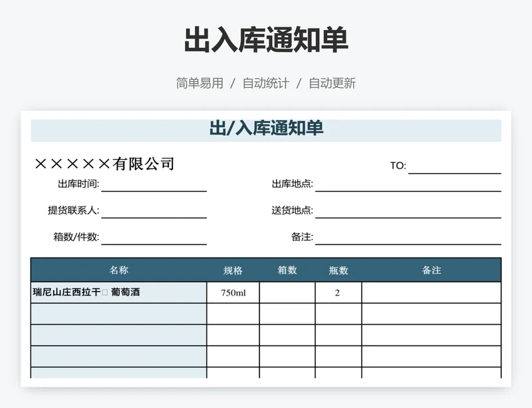This screenshot has width=532, height=408.
Task: Click the 规格 column header
Action: point(233,270)
